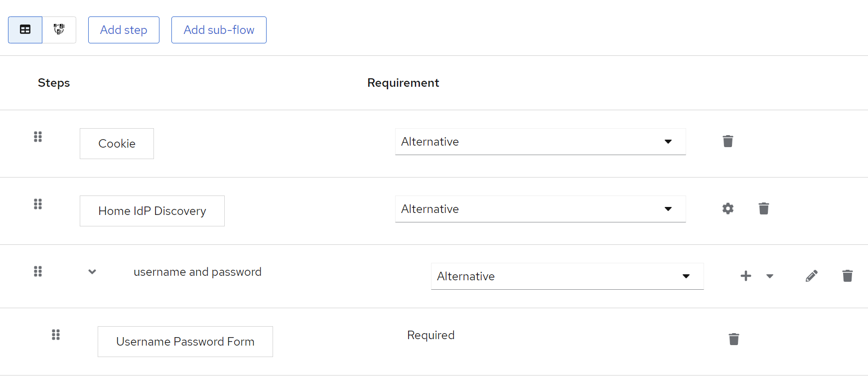Collapse the username and password sub-flow
Viewport: 868px width, 385px height.
pyautogui.click(x=92, y=272)
